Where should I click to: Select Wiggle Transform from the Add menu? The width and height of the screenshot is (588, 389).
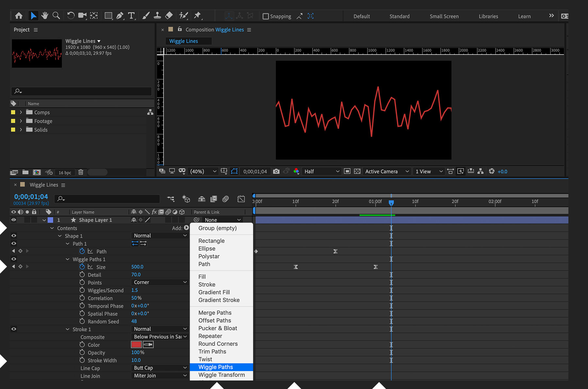click(x=221, y=375)
